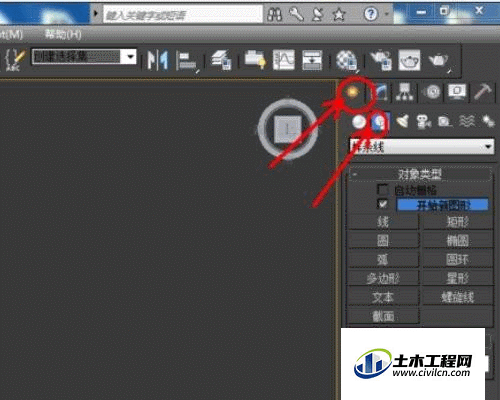Click the Render Production teapot icon
The height and width of the screenshot is (400, 500).
click(439, 61)
